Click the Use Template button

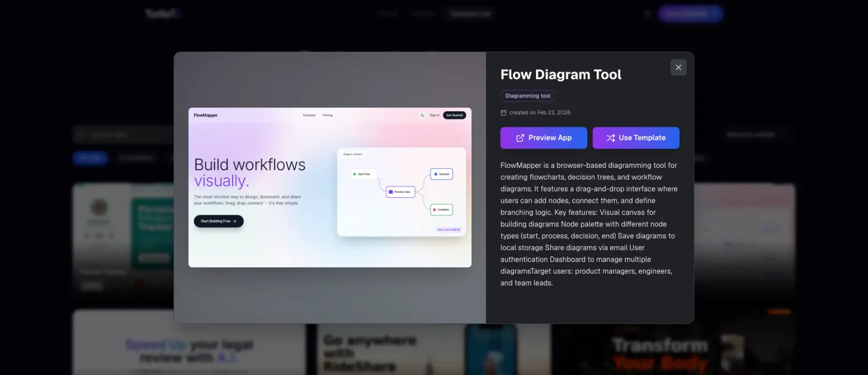[636, 138]
